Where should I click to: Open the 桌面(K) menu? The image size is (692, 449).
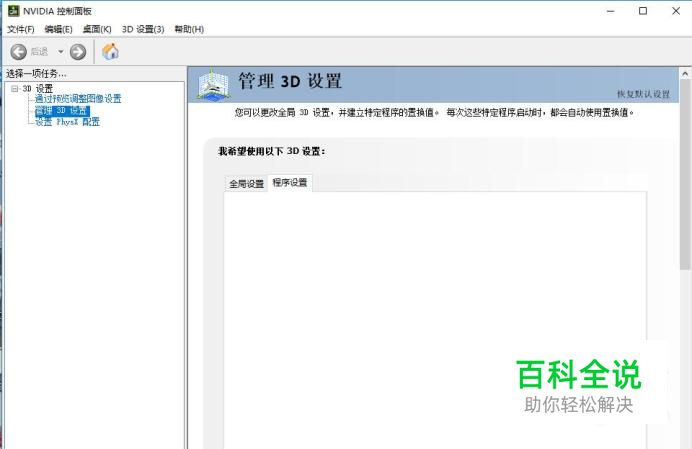97,29
